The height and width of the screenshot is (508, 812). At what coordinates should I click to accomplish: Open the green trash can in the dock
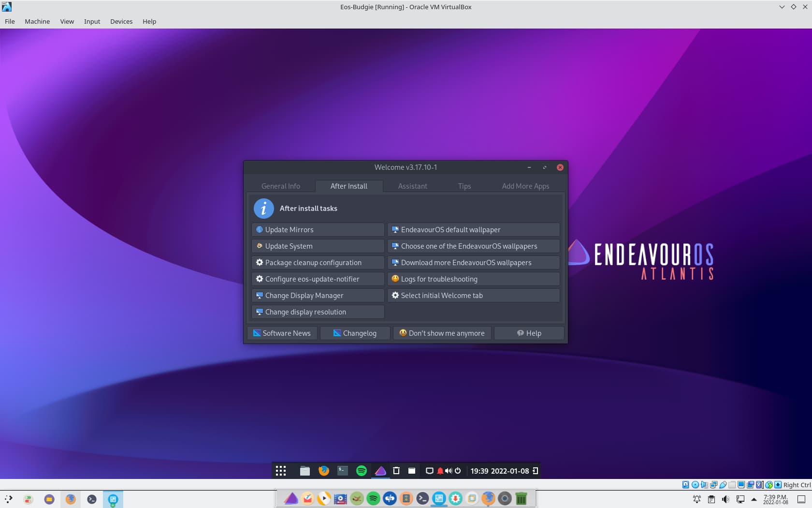pos(521,498)
